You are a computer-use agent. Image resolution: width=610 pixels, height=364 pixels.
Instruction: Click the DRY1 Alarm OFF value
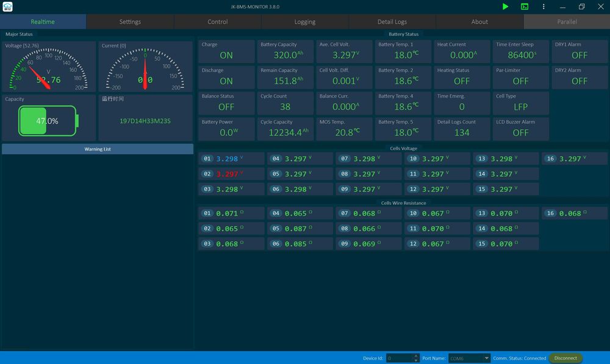pos(579,55)
